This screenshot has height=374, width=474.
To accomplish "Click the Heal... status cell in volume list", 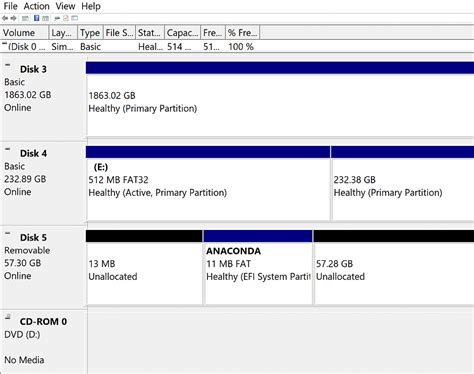I will (150, 47).
